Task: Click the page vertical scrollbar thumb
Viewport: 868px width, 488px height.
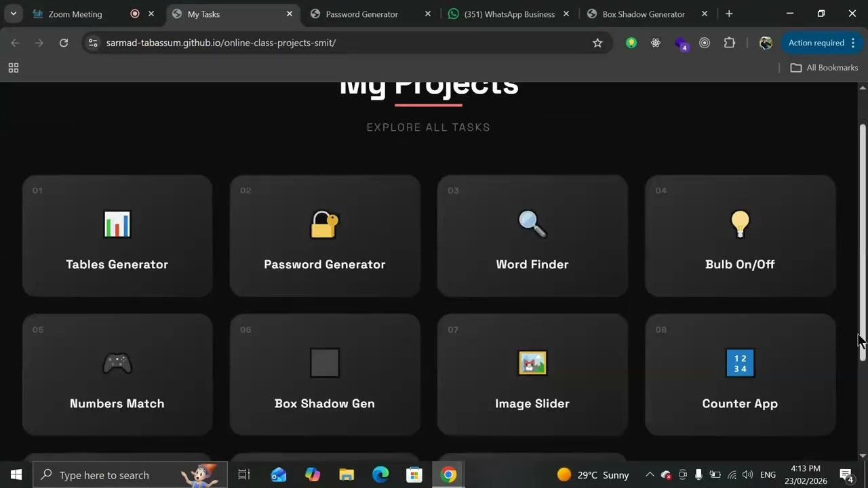Action: (x=863, y=242)
